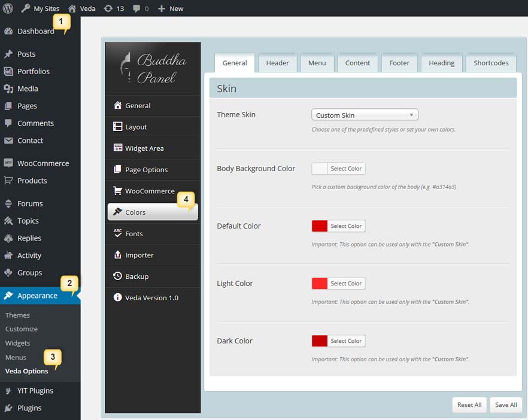Click the Layout icon in Buddha Panel

pyautogui.click(x=118, y=127)
